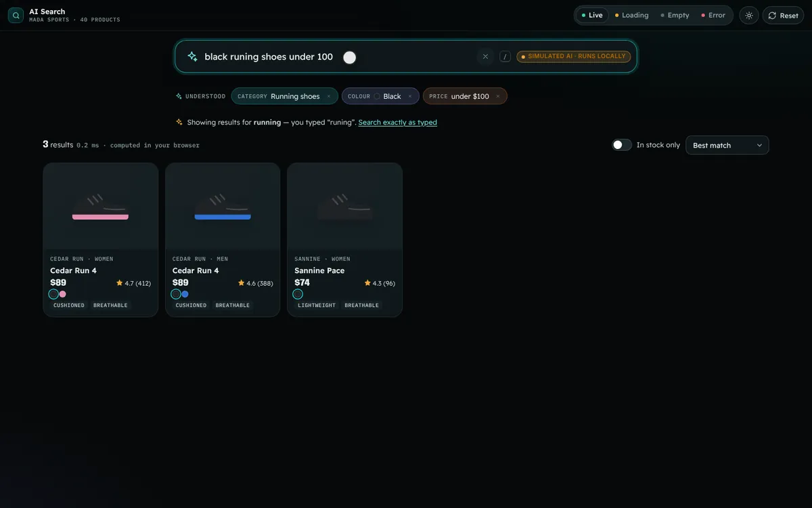The width and height of the screenshot is (812, 508).
Task: Click the sparkle icon in search bar
Action: [192, 57]
